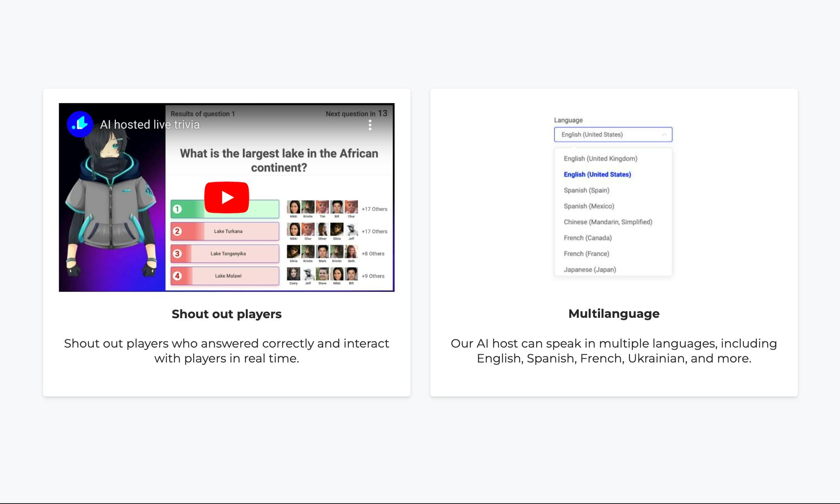Click the number 1 answer circle
The width and height of the screenshot is (840, 504).
[177, 209]
